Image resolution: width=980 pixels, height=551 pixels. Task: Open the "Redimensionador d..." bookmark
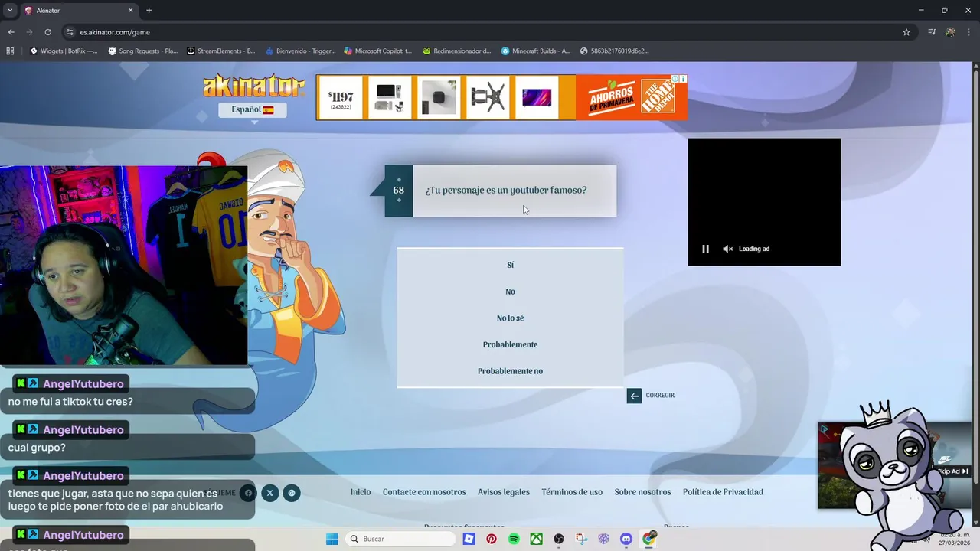[x=457, y=51]
